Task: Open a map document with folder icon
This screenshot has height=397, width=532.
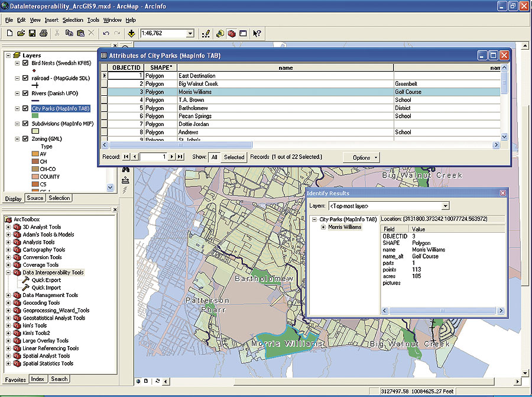Action: click(x=21, y=33)
